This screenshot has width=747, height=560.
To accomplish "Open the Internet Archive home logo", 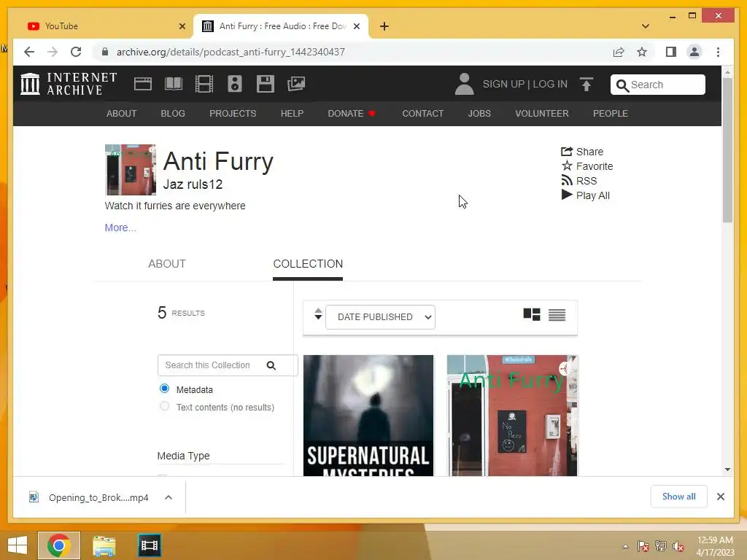I will (69, 84).
